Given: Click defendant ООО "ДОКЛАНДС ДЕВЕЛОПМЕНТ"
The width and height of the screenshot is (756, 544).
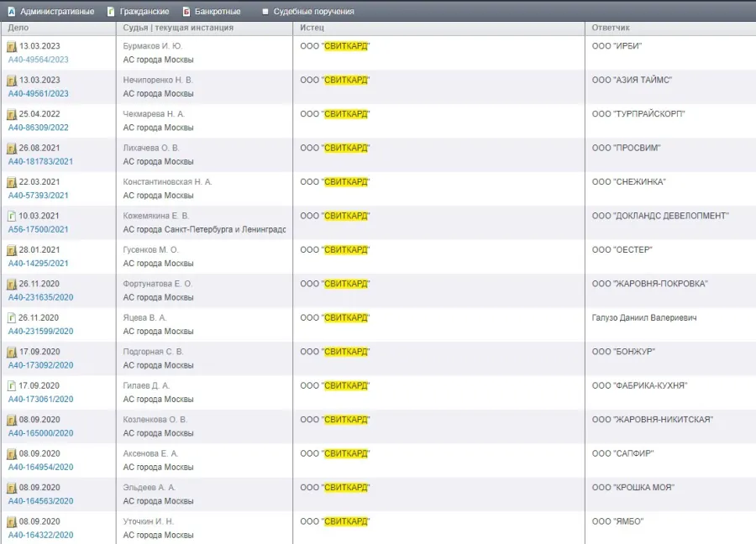Looking at the screenshot, I should click(x=660, y=216).
